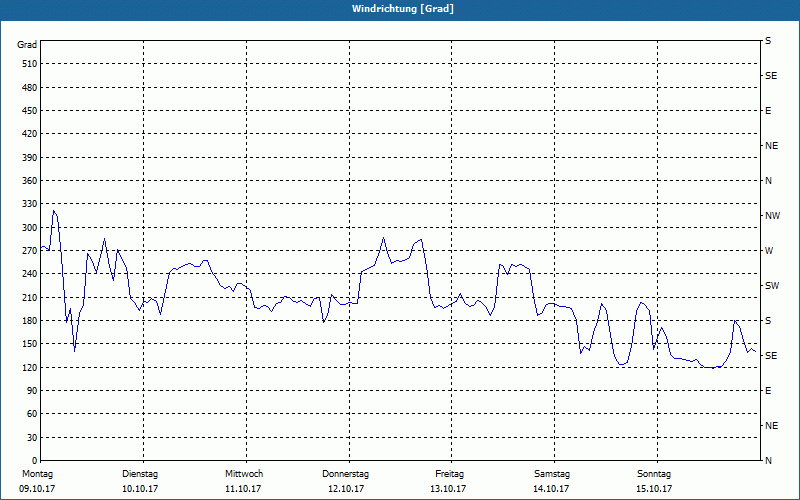Click the 60 value on left axis

(32, 414)
